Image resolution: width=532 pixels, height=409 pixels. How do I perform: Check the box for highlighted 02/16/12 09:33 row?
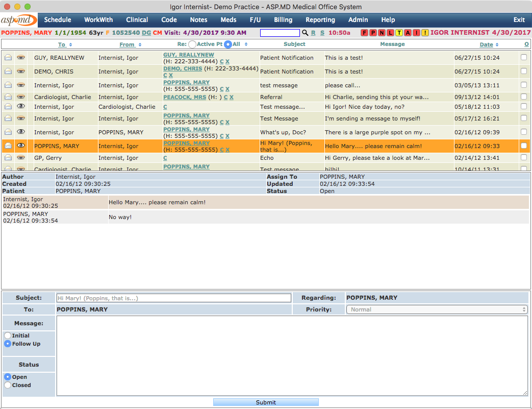pos(524,146)
